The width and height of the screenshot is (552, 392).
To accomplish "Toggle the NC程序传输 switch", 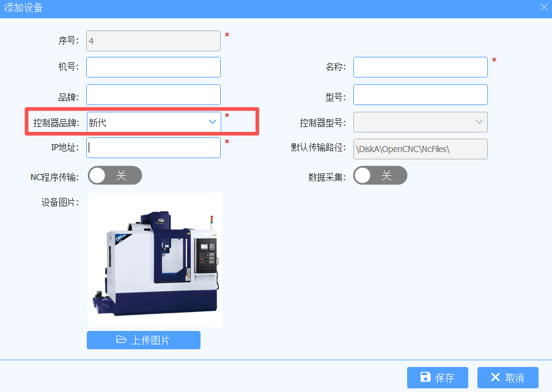I will click(x=115, y=175).
